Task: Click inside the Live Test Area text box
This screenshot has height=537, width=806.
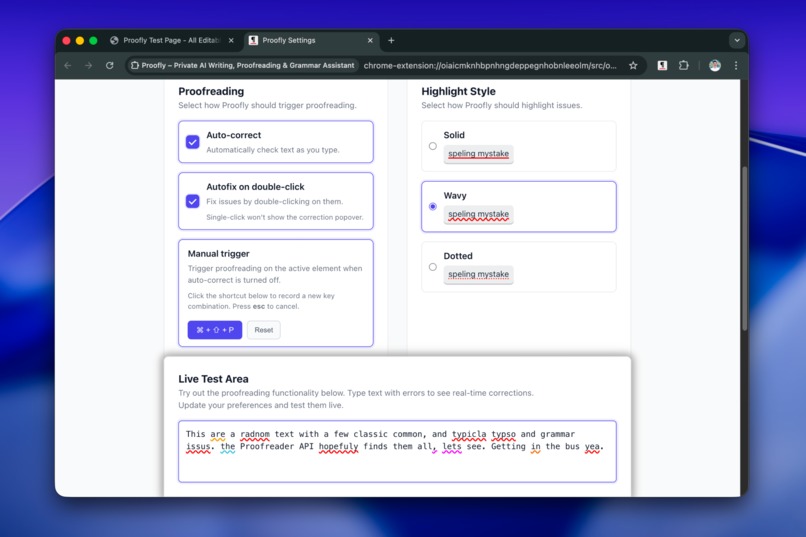Action: tap(397, 451)
